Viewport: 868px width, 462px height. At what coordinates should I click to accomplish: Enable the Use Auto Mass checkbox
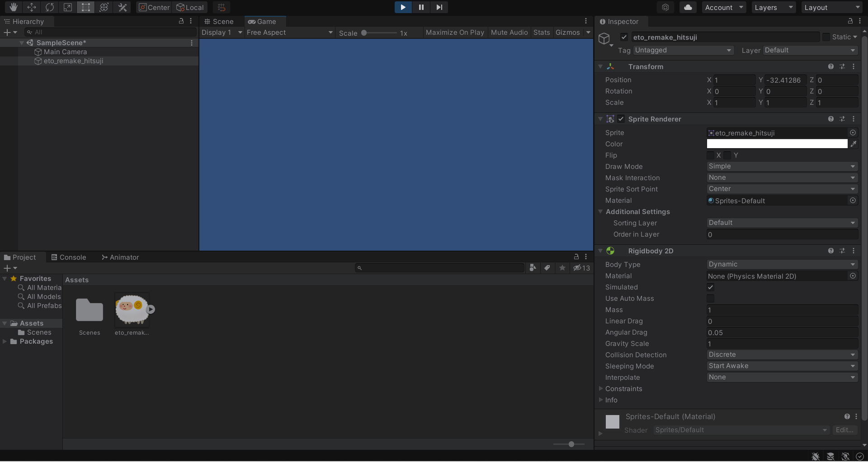coord(711,299)
